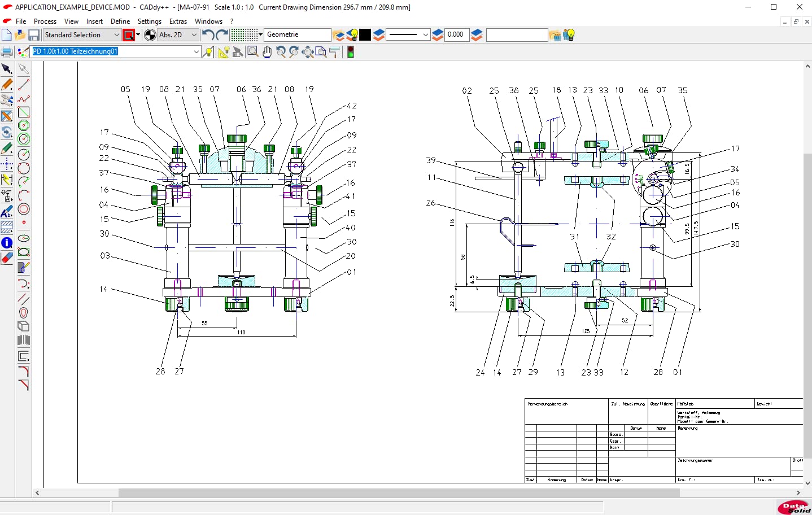
Task: Click the print icon
Action: point(7,53)
